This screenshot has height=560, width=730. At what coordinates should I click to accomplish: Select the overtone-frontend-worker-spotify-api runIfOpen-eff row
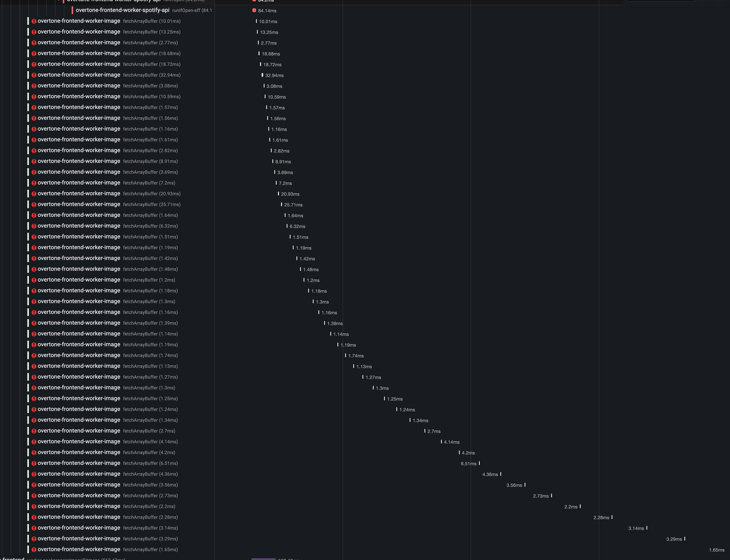[x=124, y=10]
